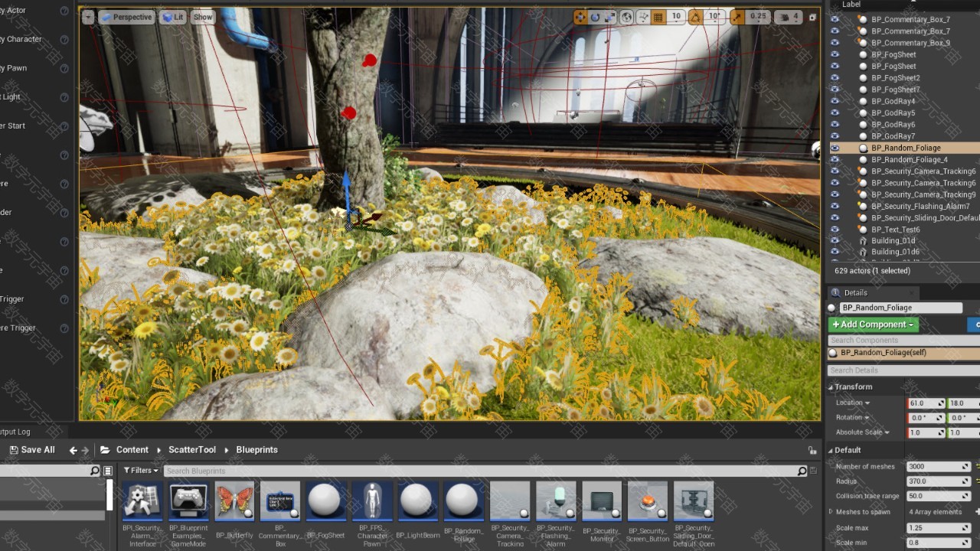
Task: Click Save All in Content Browser
Action: click(31, 450)
